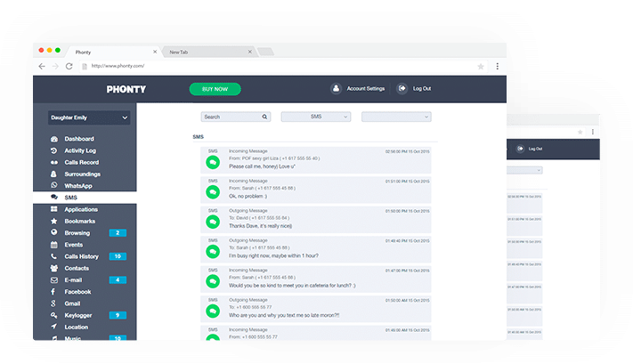This screenshot has width=633, height=364.
Task: Select message 'Ok, no problem :)'
Action: click(x=248, y=196)
